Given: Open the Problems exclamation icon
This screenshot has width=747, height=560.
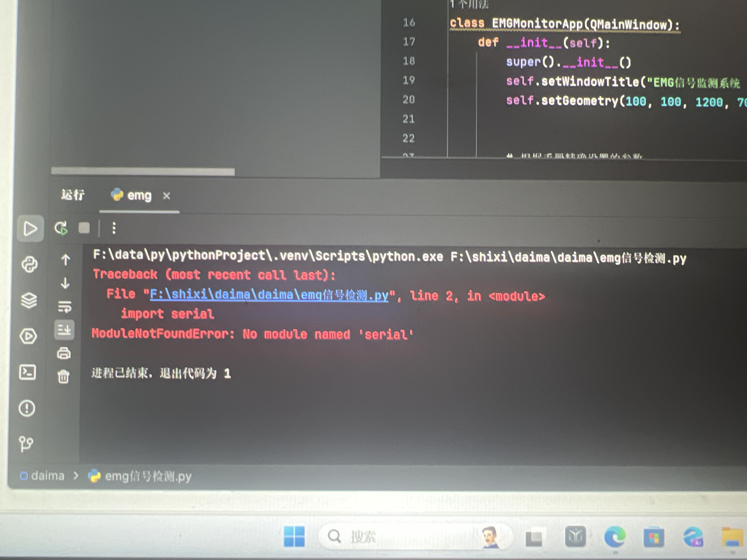Looking at the screenshot, I should pos(27,408).
